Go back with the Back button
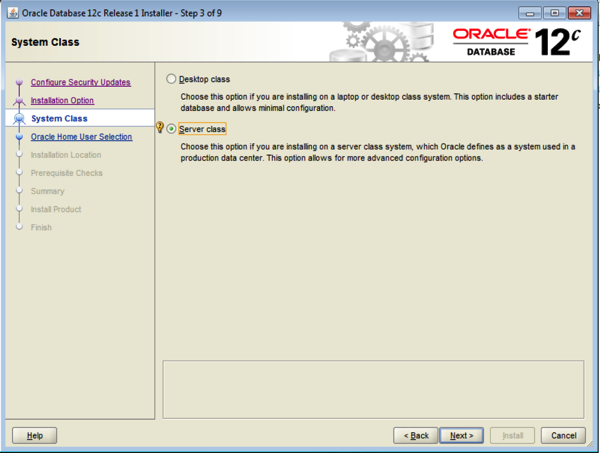This screenshot has width=600, height=453. point(416,436)
